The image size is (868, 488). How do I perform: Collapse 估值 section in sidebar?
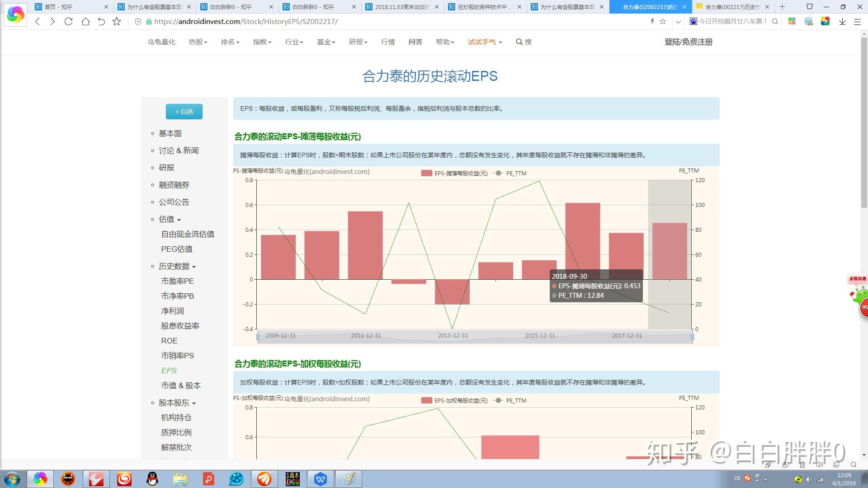coord(170,219)
